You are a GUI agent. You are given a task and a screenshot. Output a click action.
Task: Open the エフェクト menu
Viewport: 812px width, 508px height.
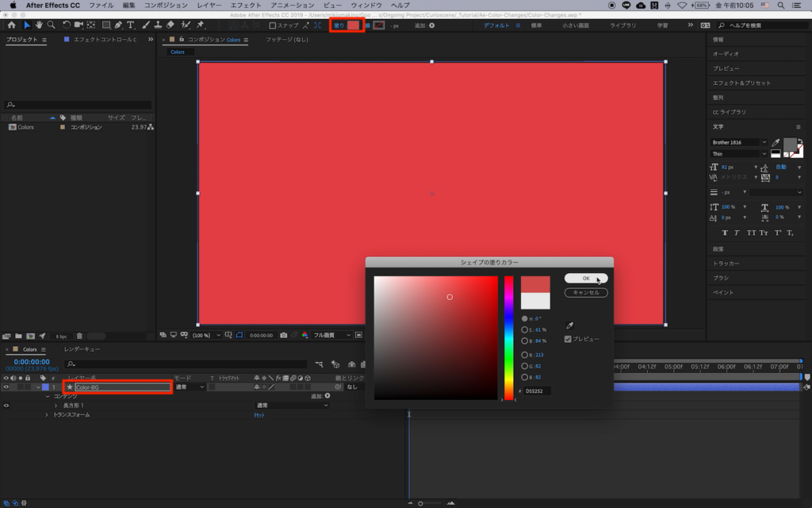pyautogui.click(x=246, y=6)
